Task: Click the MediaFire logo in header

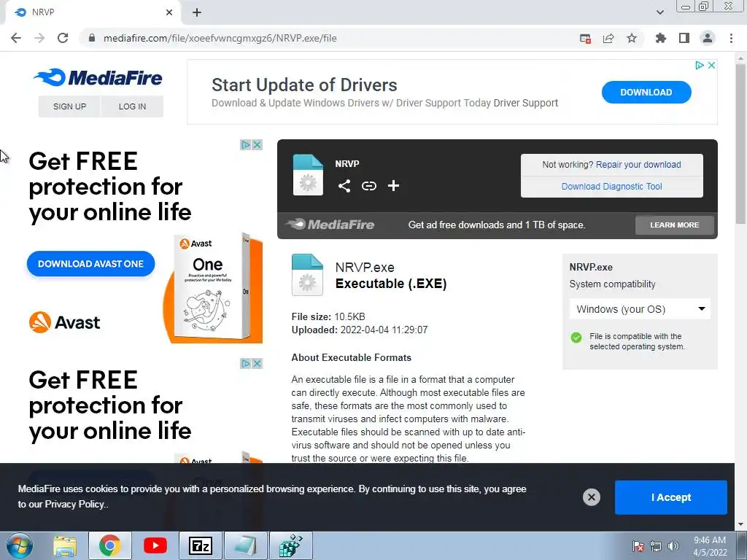Action: pos(98,77)
